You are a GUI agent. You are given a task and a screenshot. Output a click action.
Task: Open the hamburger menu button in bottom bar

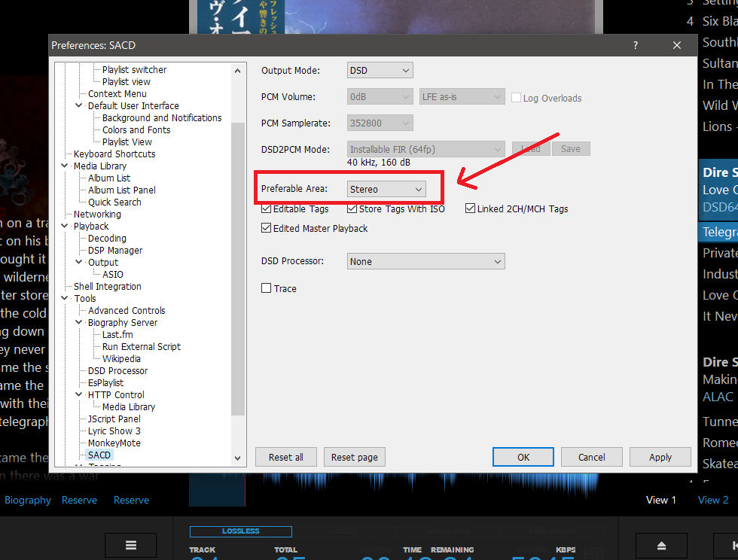pos(130,546)
